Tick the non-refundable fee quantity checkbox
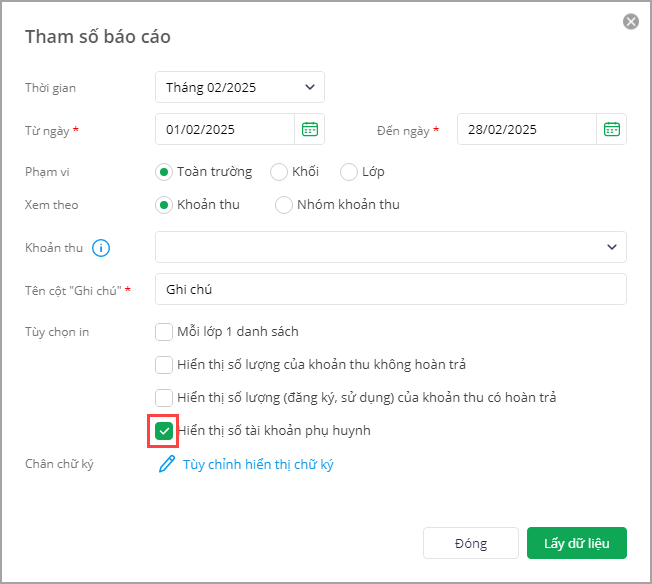The height and width of the screenshot is (584, 652). (x=164, y=365)
